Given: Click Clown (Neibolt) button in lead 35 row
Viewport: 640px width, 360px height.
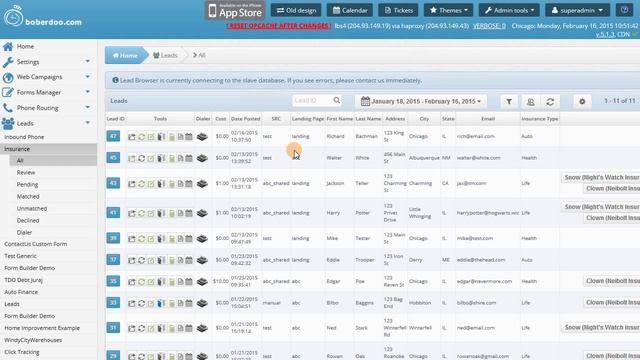Looking at the screenshot, I should pos(611,281).
